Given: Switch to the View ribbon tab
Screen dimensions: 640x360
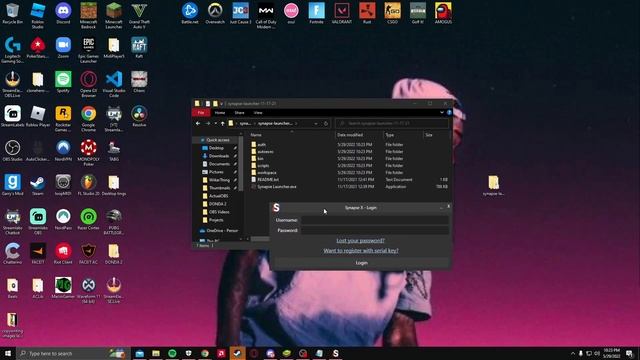Looking at the screenshot, I should [258, 113].
